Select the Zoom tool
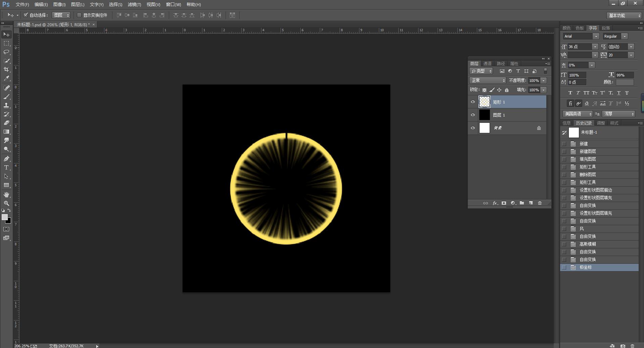 [x=6, y=203]
